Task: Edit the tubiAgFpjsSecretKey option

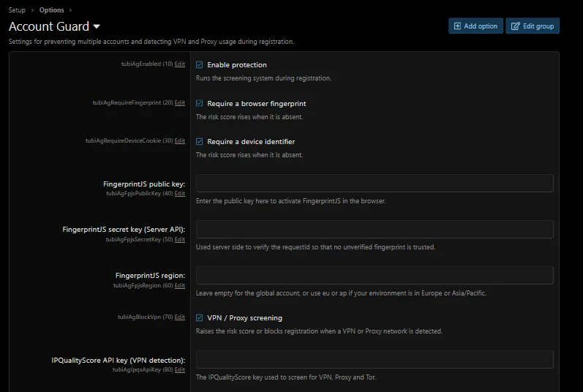Action: (180, 239)
